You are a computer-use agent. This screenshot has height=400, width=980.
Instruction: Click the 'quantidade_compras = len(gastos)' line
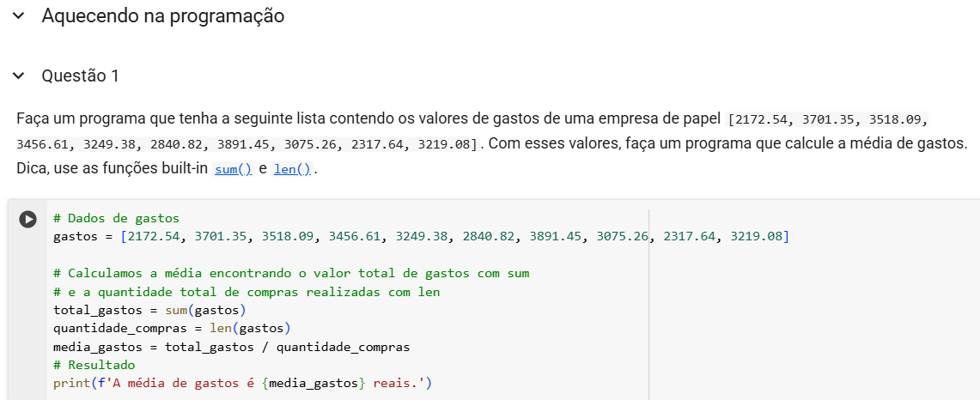click(x=173, y=328)
